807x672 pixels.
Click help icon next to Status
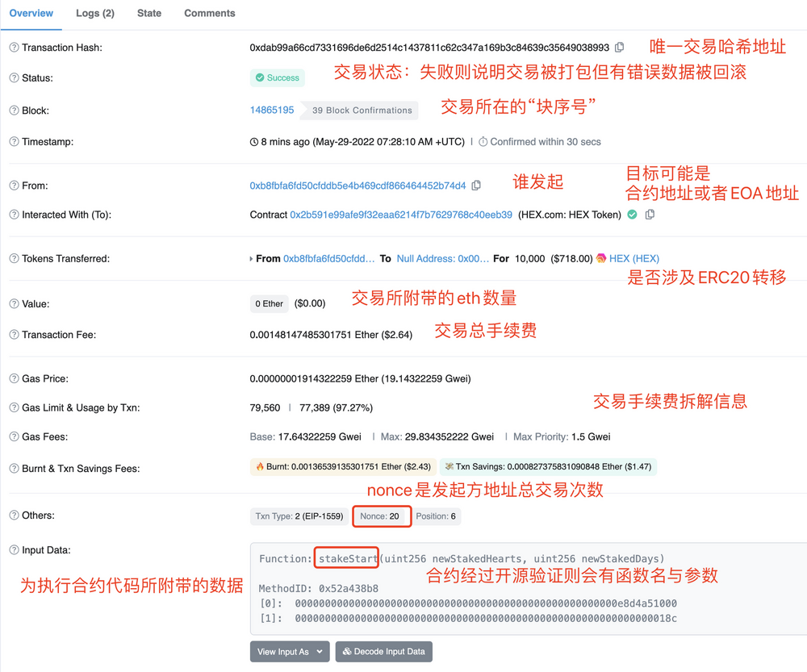coord(14,77)
